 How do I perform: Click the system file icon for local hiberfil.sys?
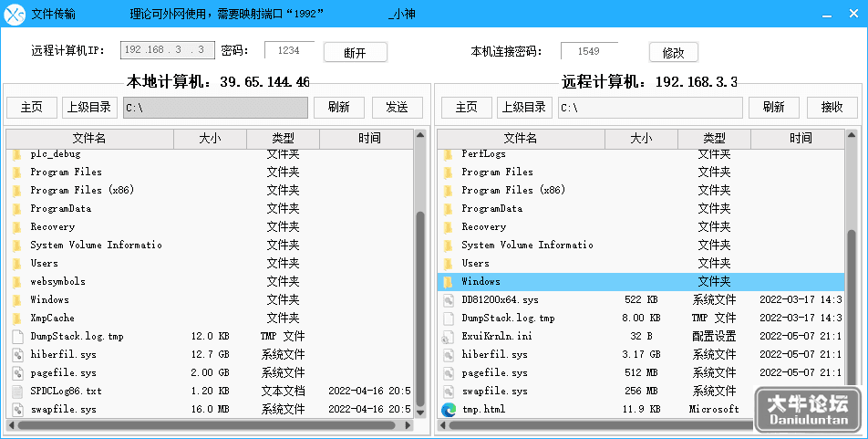[17, 355]
